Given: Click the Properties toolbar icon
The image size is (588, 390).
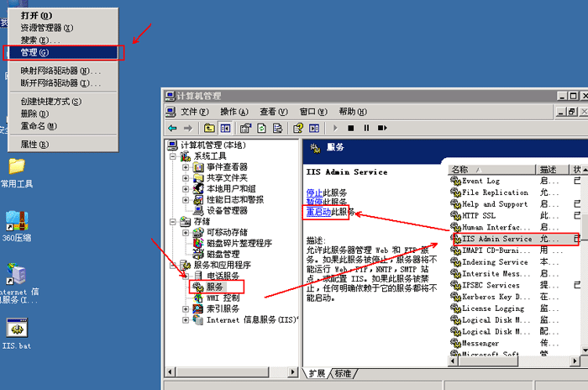Looking at the screenshot, I should coord(245,128).
